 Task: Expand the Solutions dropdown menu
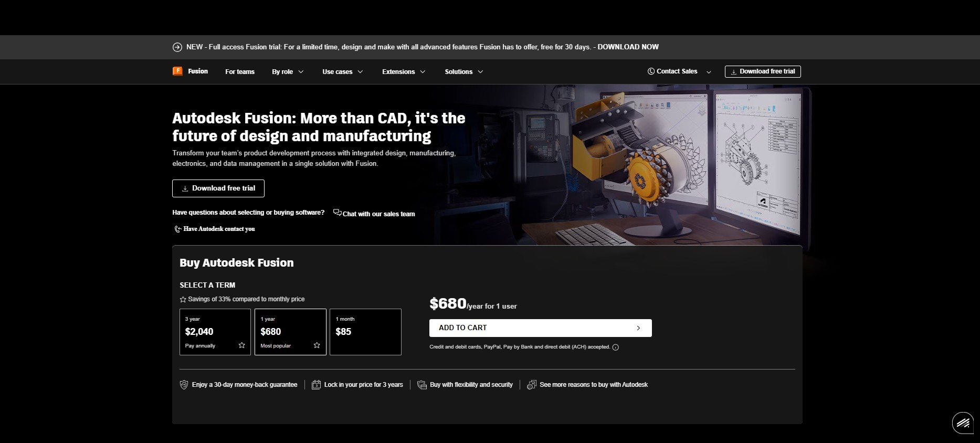tap(464, 72)
